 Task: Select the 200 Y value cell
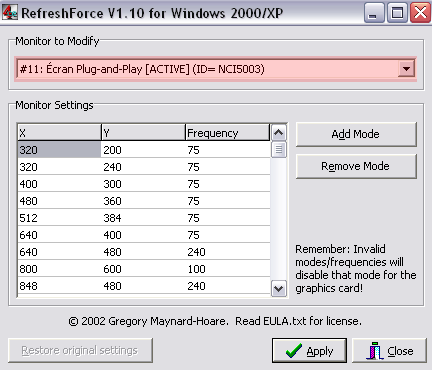click(x=143, y=150)
